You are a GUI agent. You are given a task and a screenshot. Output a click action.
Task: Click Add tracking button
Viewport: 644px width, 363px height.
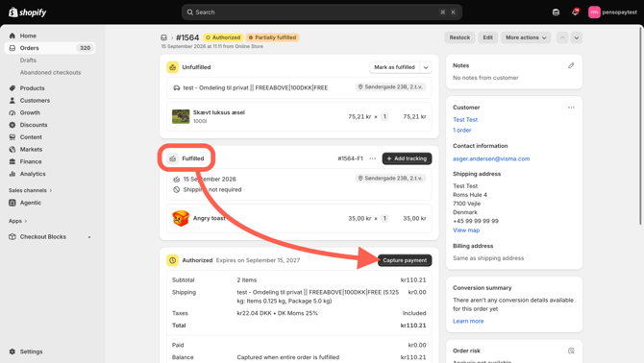coord(407,158)
